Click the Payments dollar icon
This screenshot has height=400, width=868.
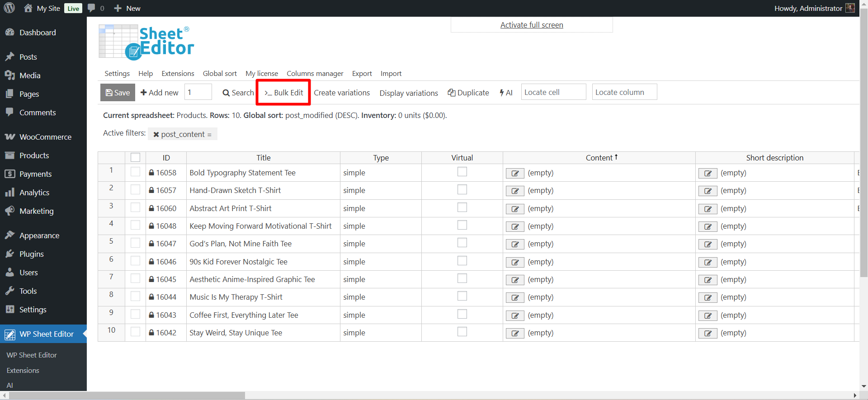(9, 174)
